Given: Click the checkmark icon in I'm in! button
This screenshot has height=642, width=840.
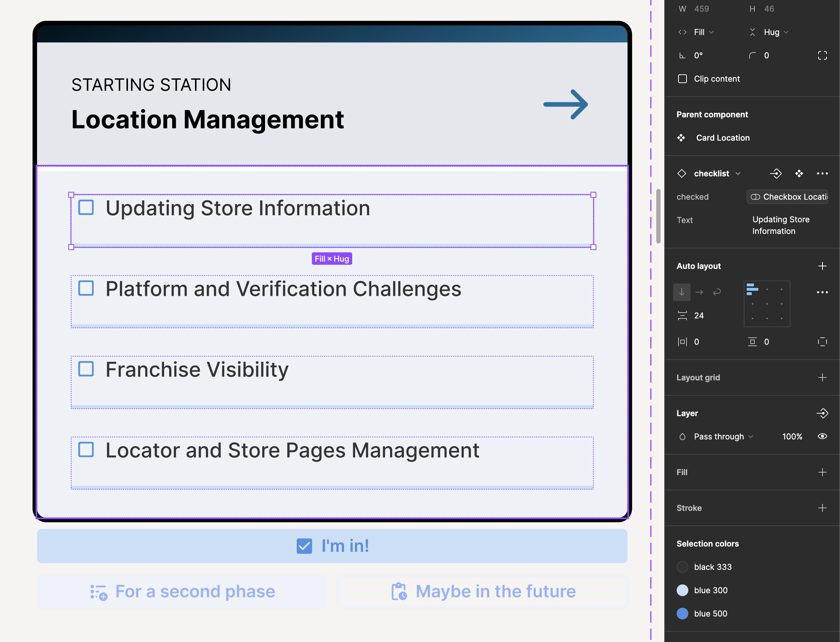Looking at the screenshot, I should 304,546.
